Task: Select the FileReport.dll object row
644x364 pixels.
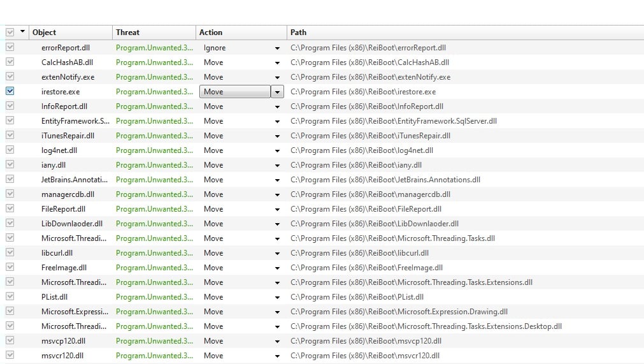Action: (63, 209)
